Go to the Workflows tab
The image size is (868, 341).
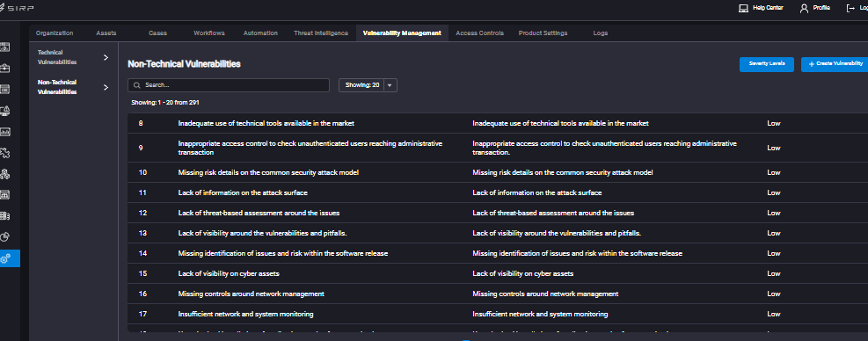(209, 33)
